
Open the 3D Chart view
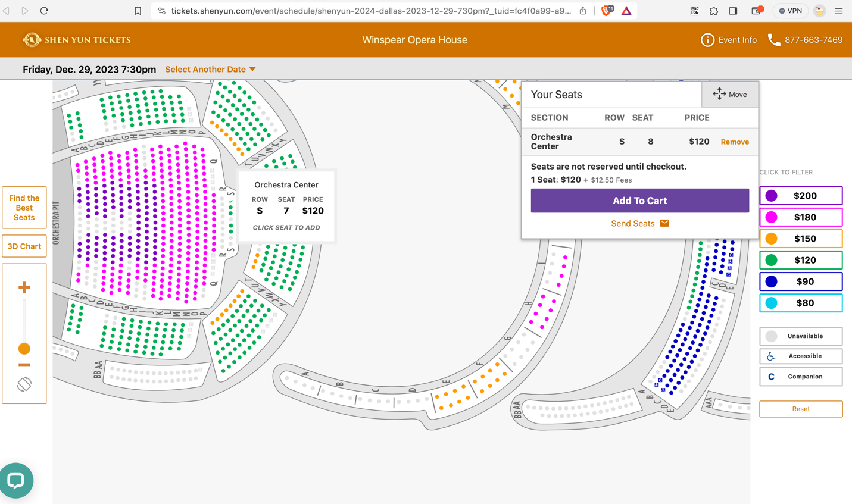tap(24, 246)
